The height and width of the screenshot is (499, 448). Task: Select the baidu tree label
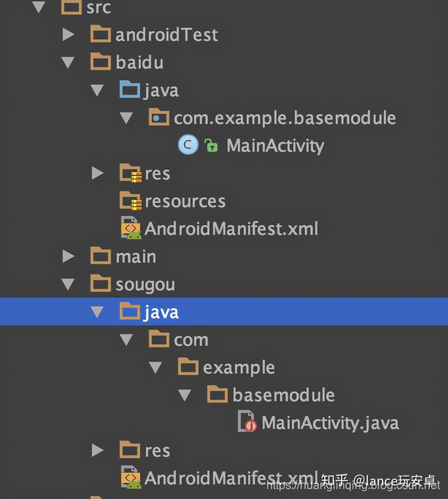[x=139, y=62]
